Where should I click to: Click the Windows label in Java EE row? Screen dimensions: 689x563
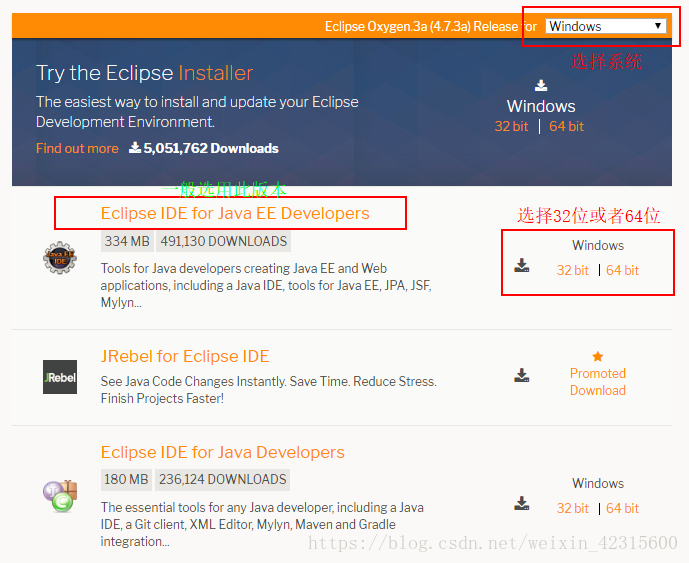[x=598, y=245]
